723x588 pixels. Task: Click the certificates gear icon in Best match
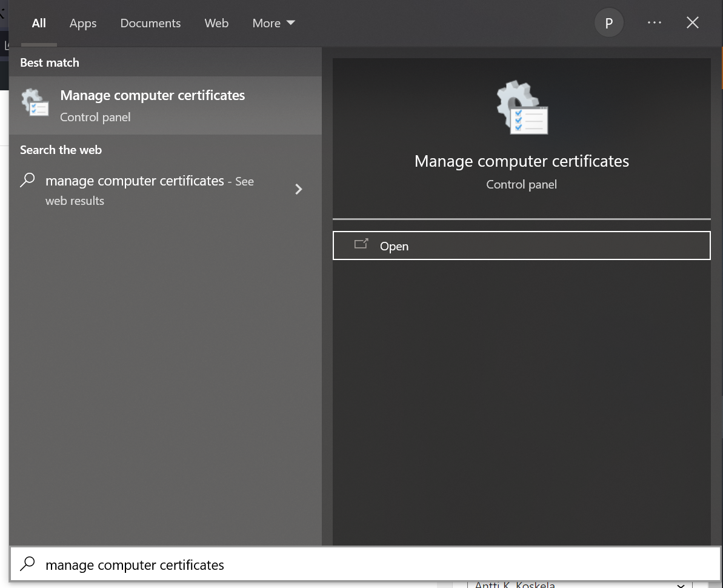(x=35, y=103)
